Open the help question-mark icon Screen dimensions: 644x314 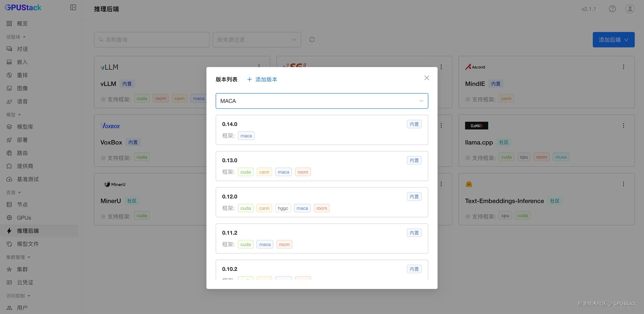612,9
